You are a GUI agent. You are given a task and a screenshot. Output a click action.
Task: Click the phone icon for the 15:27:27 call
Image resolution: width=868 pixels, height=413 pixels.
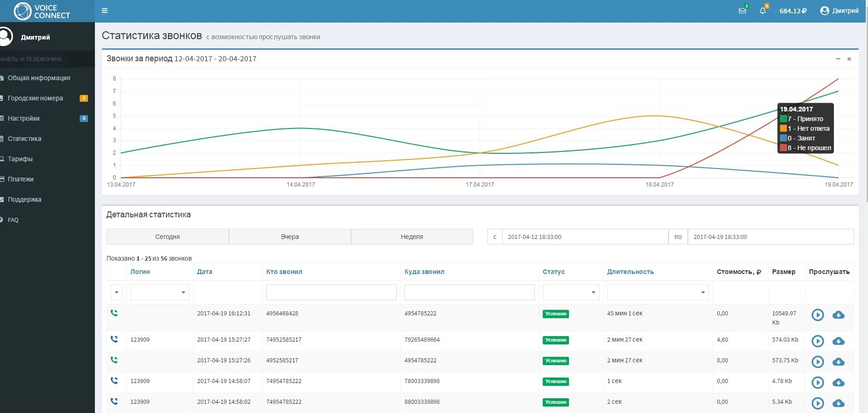[x=114, y=339]
